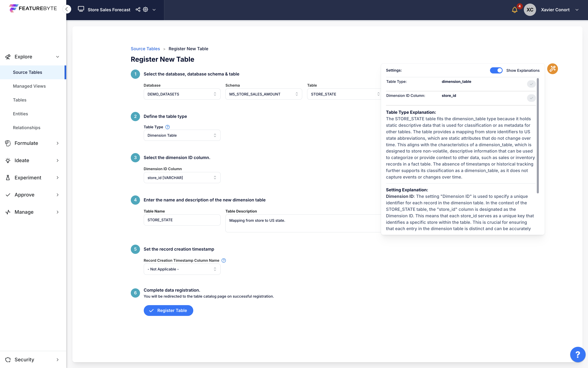588x368 pixels.
Task: Click the explanations panel scrollbar
Action: click(538, 136)
